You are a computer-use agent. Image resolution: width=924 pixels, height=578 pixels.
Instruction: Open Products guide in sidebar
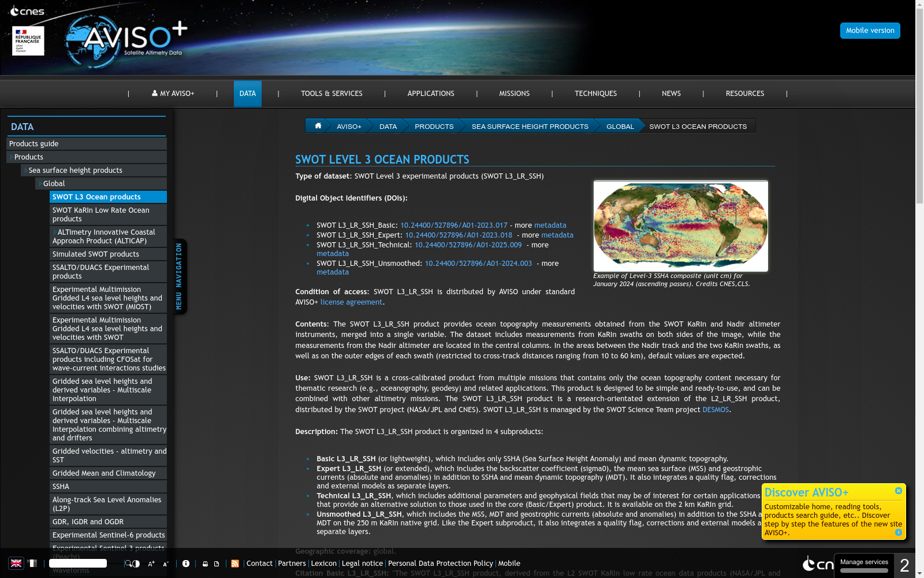tap(87, 144)
